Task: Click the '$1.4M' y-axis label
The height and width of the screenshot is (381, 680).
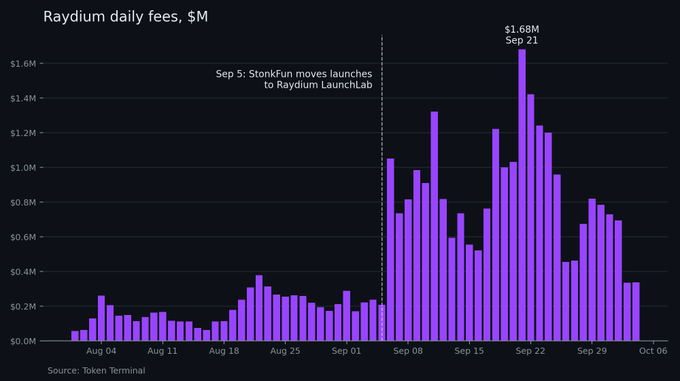Action: click(23, 98)
